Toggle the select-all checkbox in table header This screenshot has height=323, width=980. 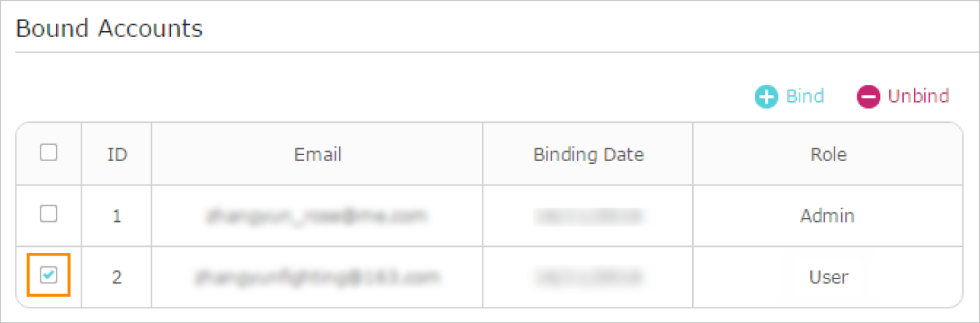pyautogui.click(x=49, y=153)
